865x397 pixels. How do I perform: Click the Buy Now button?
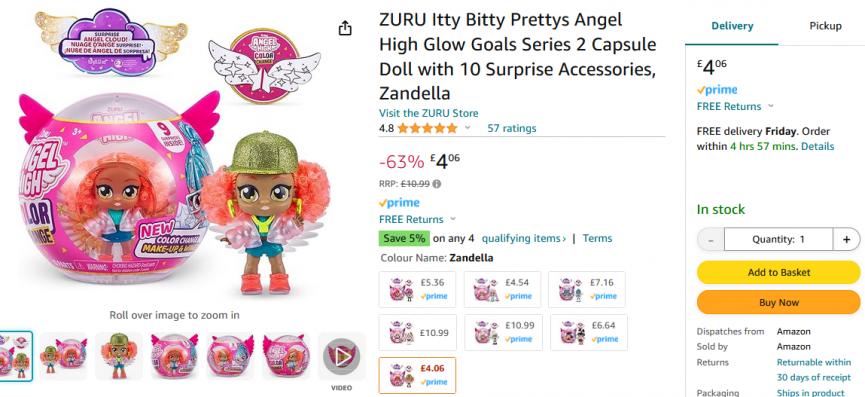pyautogui.click(x=778, y=302)
